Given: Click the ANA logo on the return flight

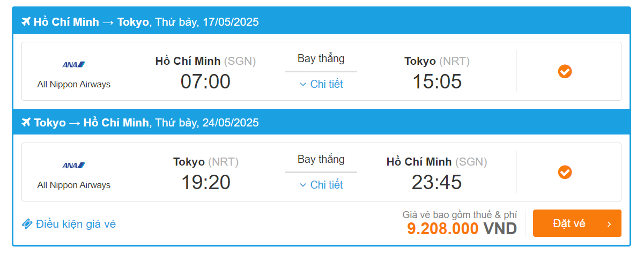Looking at the screenshot, I should (74, 165).
